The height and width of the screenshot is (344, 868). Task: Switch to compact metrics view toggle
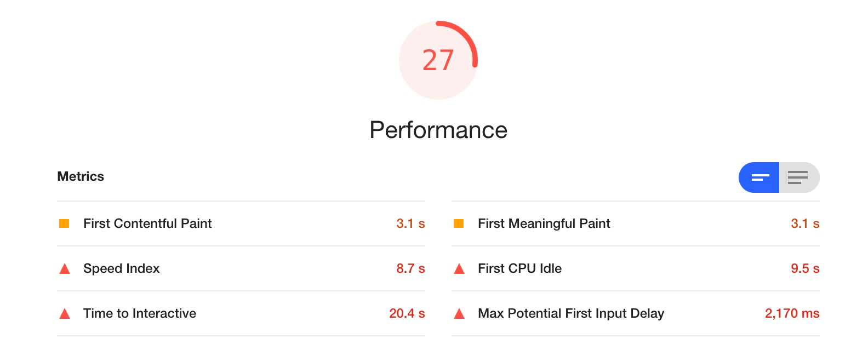pyautogui.click(x=759, y=177)
